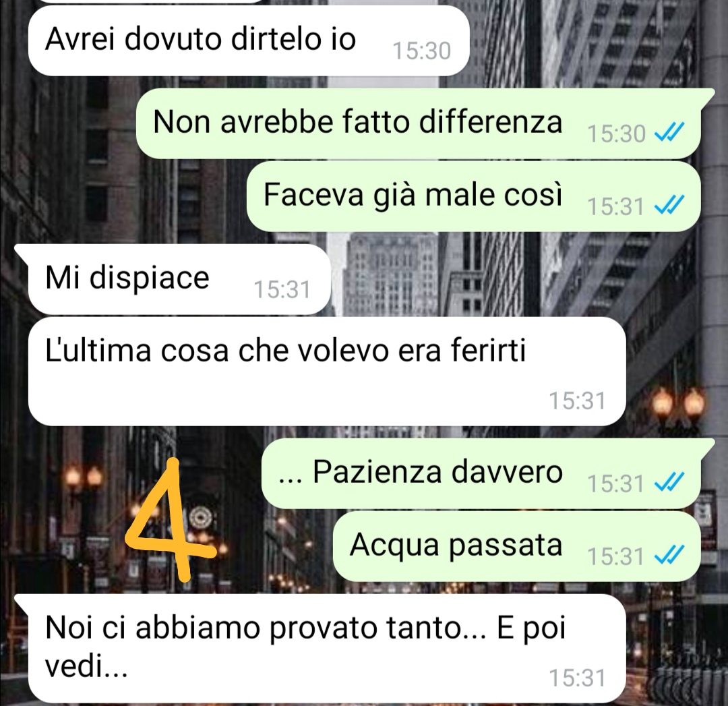
Task: Select the 'Avrei dovuto dirtelo io' message
Action: [x=248, y=41]
